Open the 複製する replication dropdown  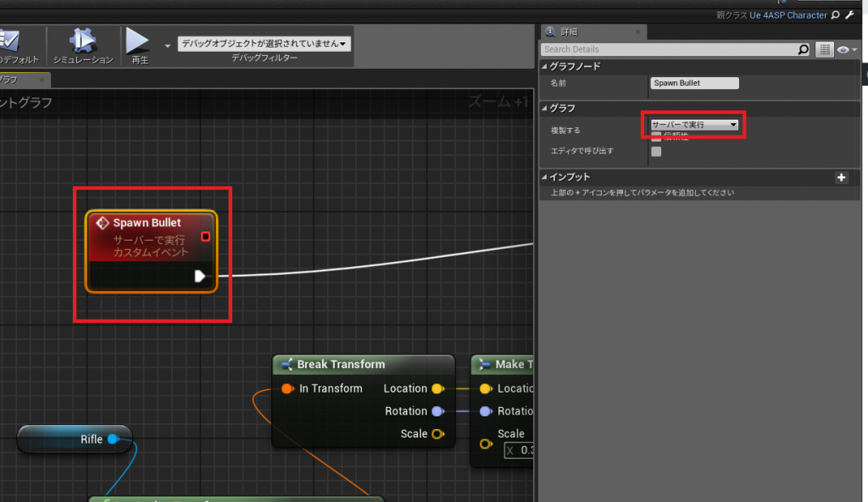pos(693,124)
